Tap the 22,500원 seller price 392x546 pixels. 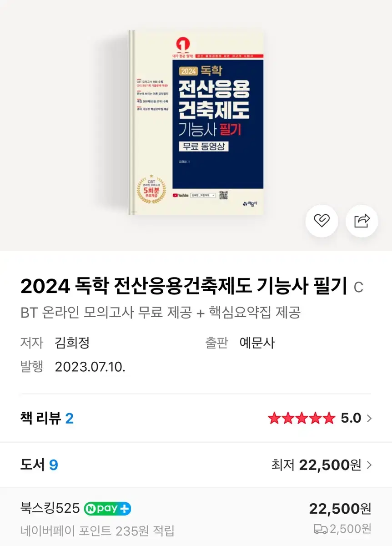340,508
